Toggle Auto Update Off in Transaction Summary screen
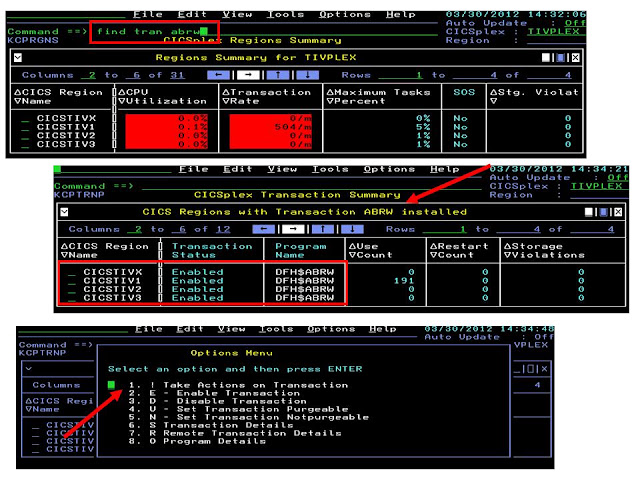This screenshot has width=640, height=480. tap(618, 178)
